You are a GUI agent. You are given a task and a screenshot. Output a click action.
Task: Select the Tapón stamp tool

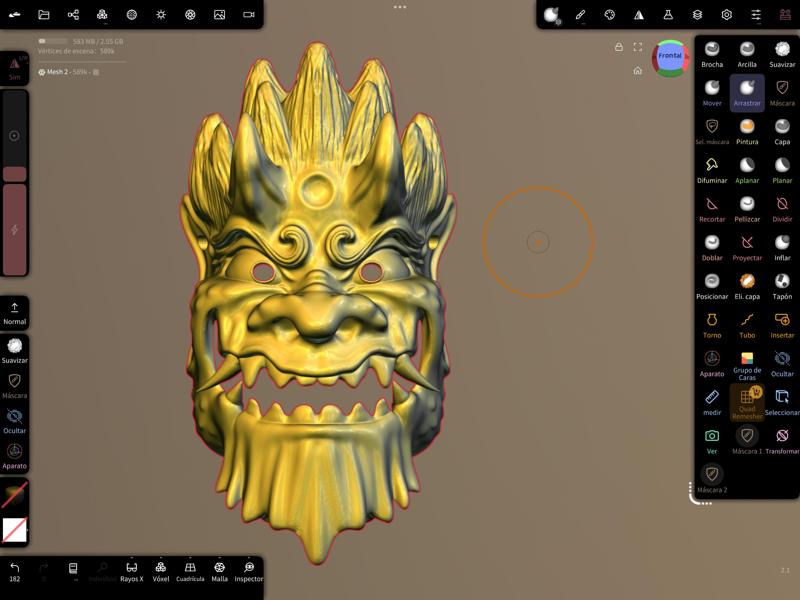click(x=782, y=287)
